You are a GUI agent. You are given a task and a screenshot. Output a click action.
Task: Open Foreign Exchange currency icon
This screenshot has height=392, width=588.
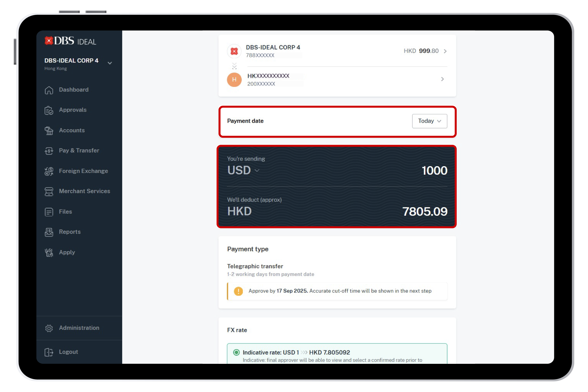(49, 171)
